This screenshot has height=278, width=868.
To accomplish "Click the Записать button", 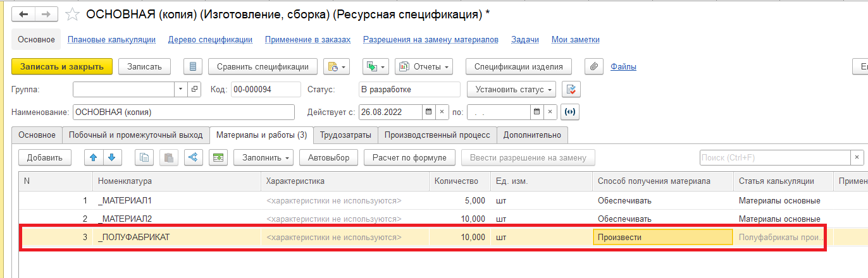I will coord(144,66).
